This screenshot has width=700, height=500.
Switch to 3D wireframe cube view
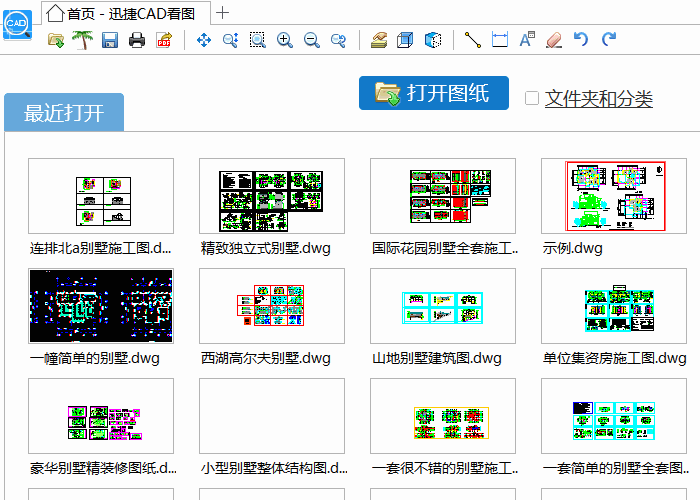405,40
